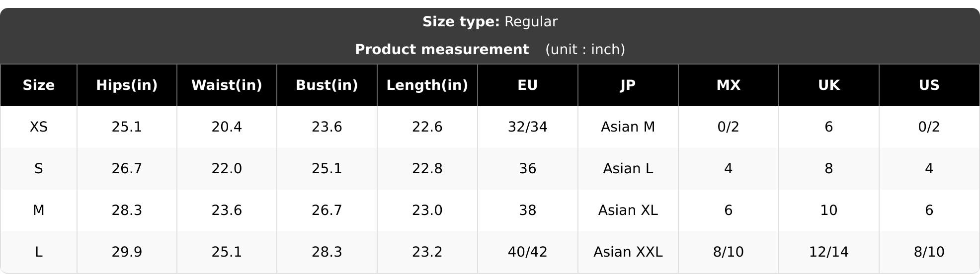Click the XS size row label
This screenshot has height=274, width=980.
[39, 127]
